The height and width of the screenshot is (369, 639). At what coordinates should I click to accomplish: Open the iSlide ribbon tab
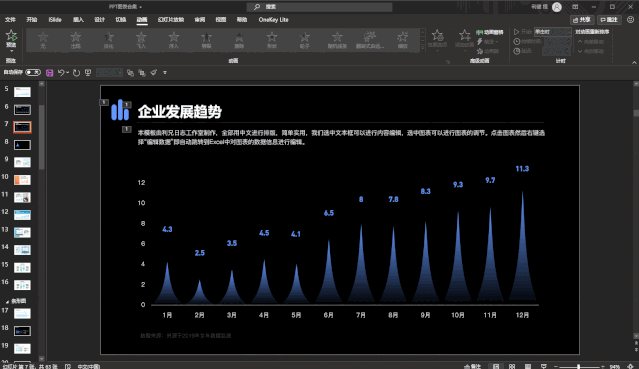[x=55, y=20]
